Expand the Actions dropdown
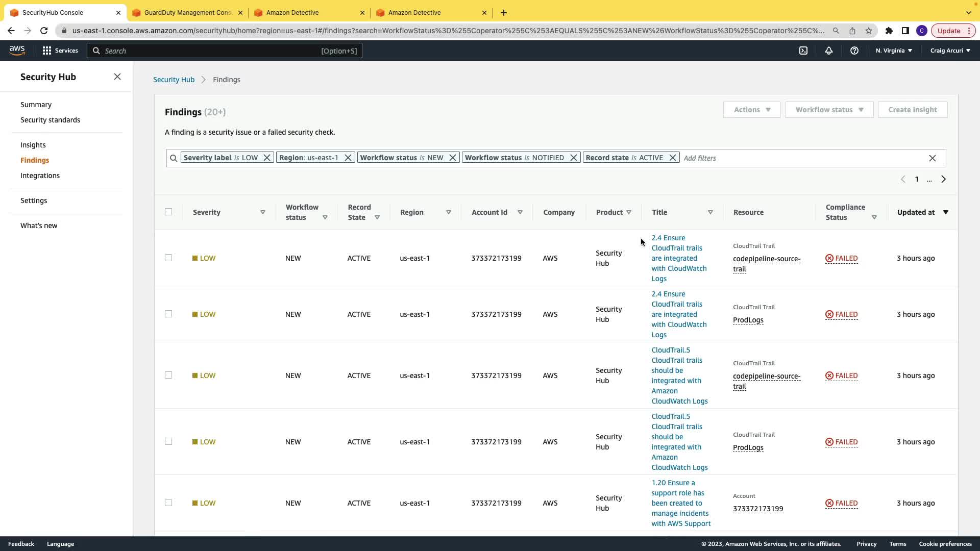The width and height of the screenshot is (980, 551). (752, 110)
